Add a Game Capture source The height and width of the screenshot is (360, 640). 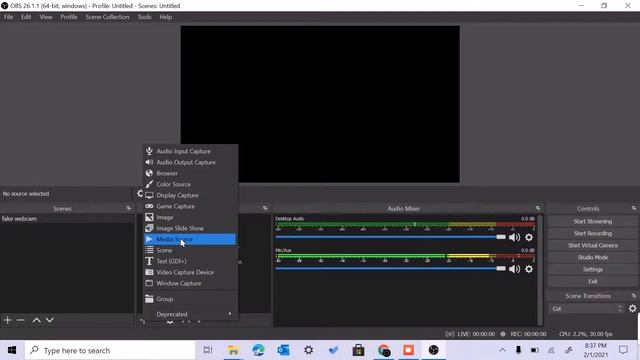tap(190, 206)
